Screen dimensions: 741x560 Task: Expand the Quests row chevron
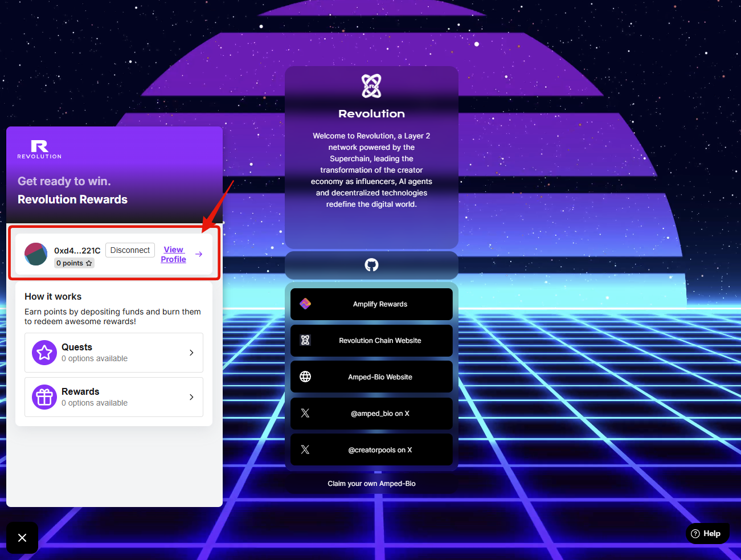pyautogui.click(x=191, y=353)
